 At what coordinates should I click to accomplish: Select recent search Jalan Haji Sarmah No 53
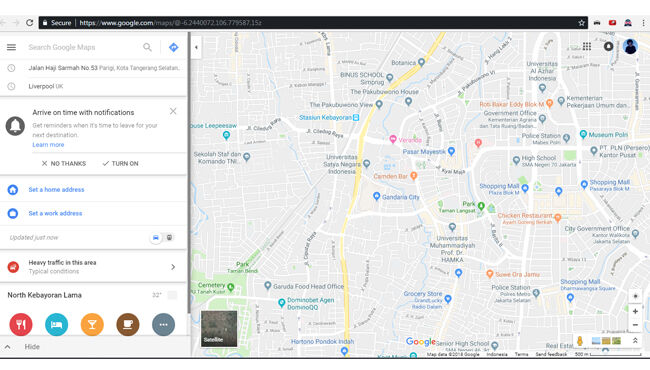tap(93, 68)
